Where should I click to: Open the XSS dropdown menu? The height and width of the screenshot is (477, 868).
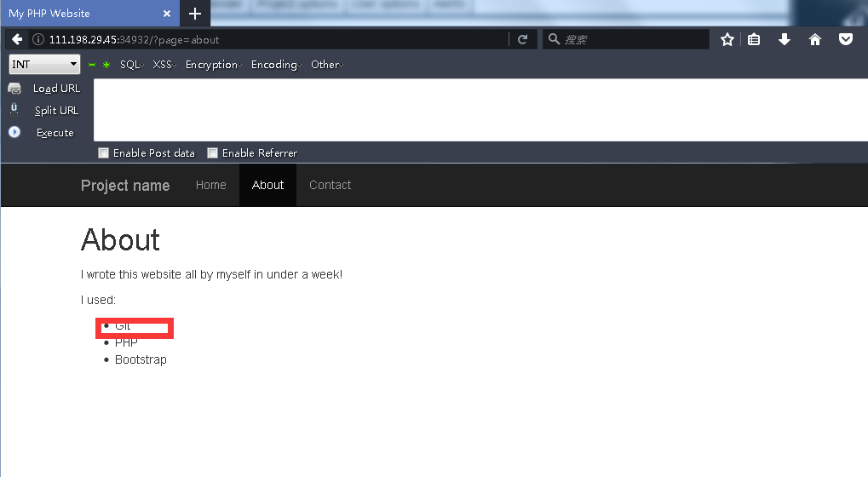pos(164,65)
